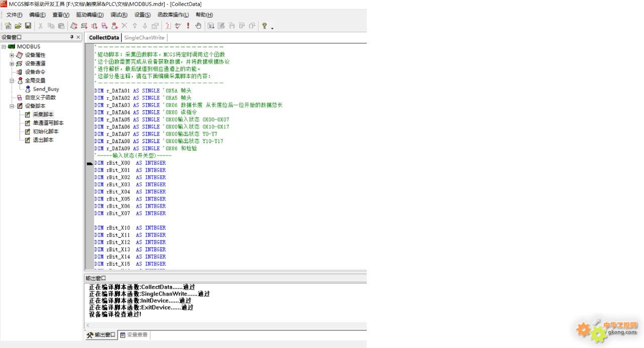Click the help question mark icon
The image size is (644, 348).
click(x=264, y=26)
